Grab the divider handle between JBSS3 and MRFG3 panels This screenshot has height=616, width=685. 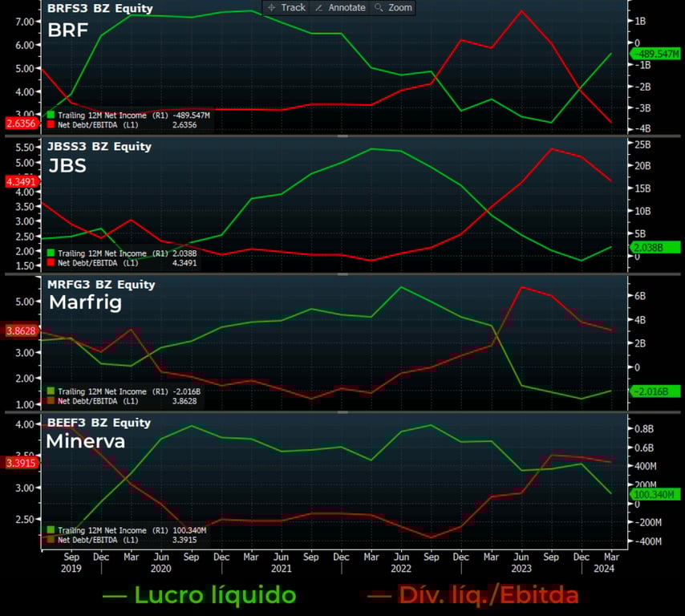342,274
